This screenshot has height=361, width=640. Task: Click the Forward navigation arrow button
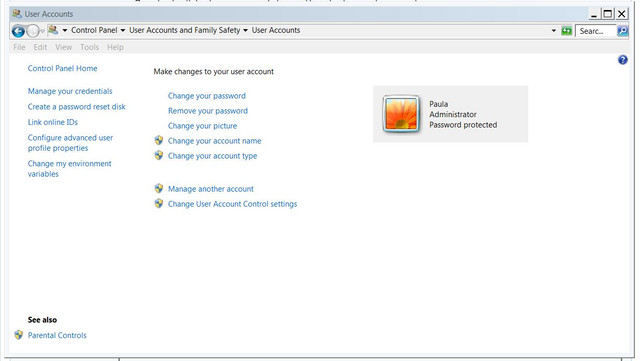33,31
